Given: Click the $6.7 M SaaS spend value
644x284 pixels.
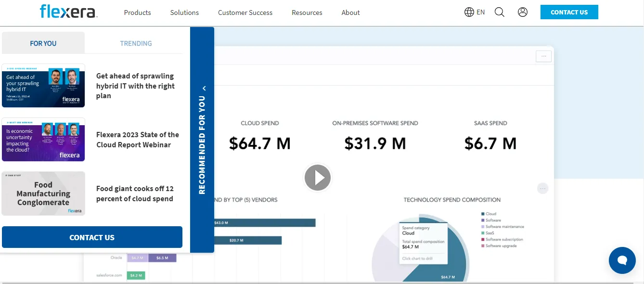Looking at the screenshot, I should point(490,143).
